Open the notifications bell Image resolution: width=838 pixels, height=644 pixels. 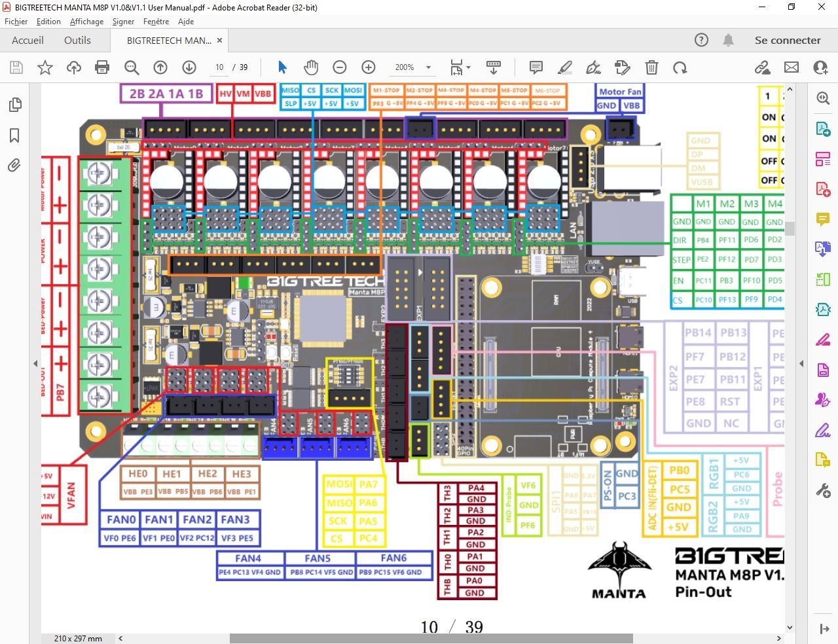coord(728,40)
